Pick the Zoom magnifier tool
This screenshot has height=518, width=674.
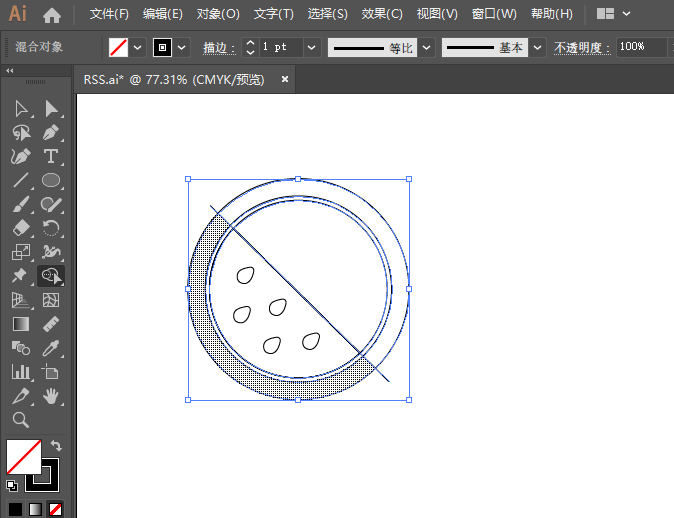[x=21, y=420]
